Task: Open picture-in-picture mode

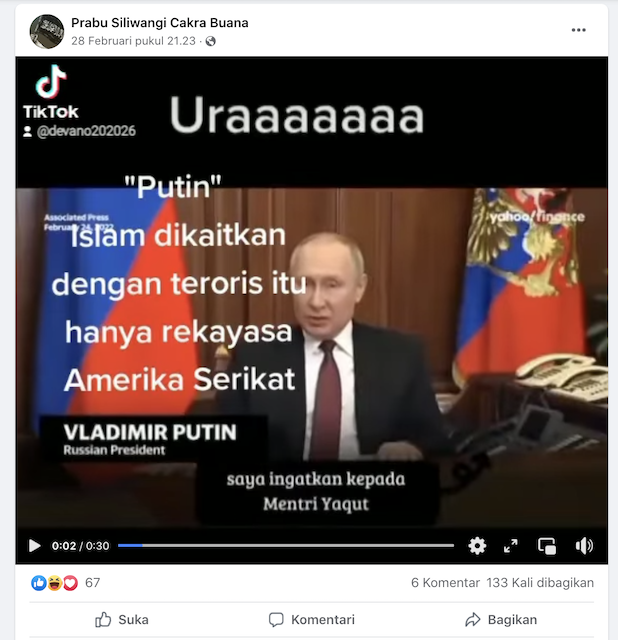Action: coord(547,546)
